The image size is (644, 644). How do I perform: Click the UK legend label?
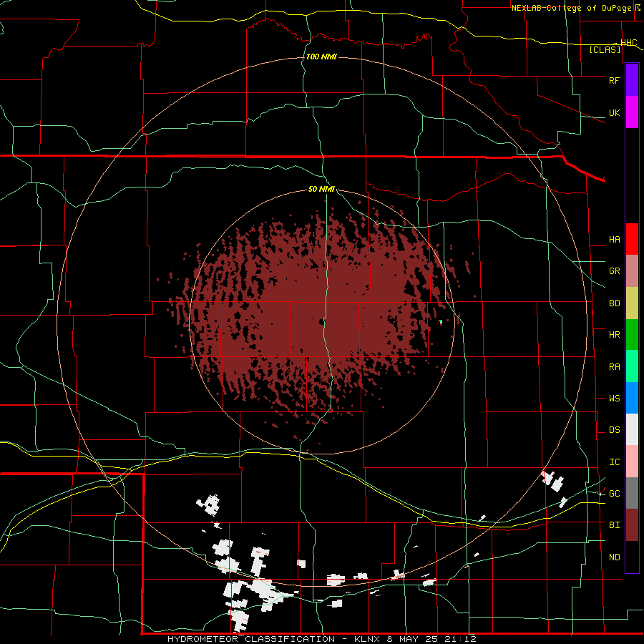point(614,113)
